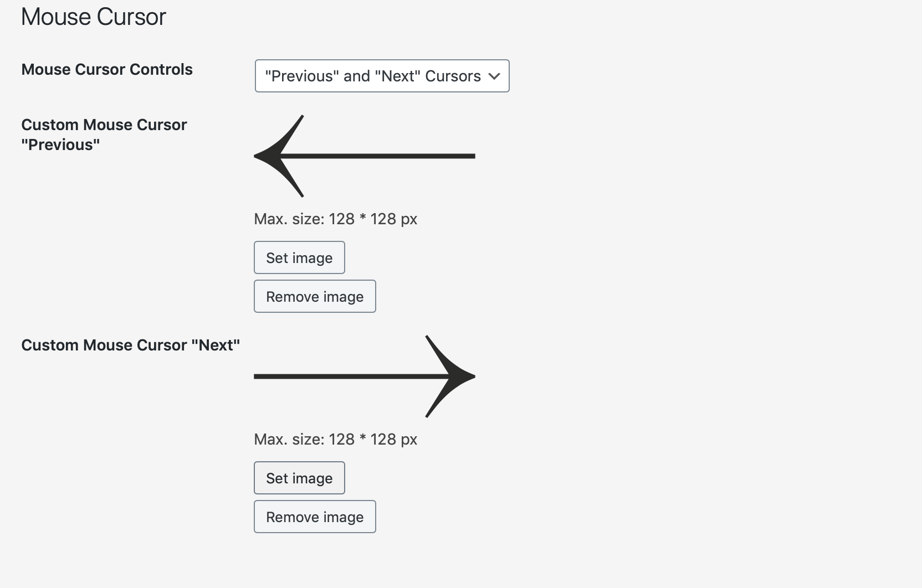This screenshot has height=588, width=922.
Task: Click the arrowhead of the right-pointing arrow
Action: point(454,376)
